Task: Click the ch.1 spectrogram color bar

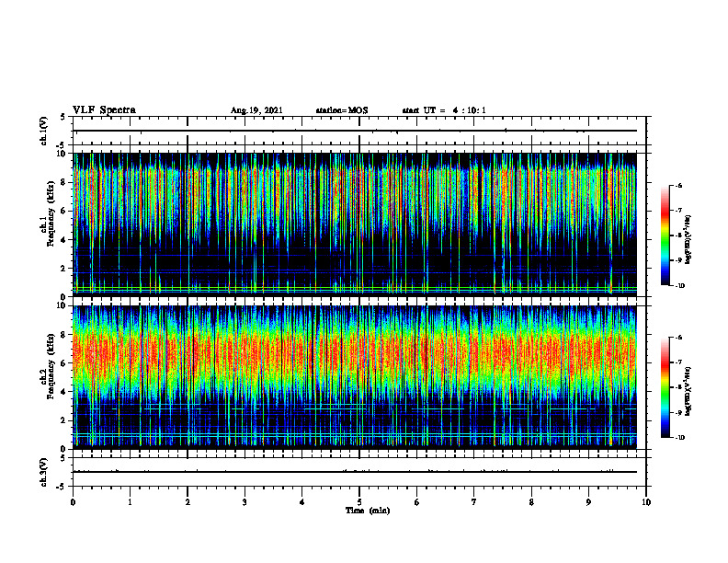Action: pos(665,236)
